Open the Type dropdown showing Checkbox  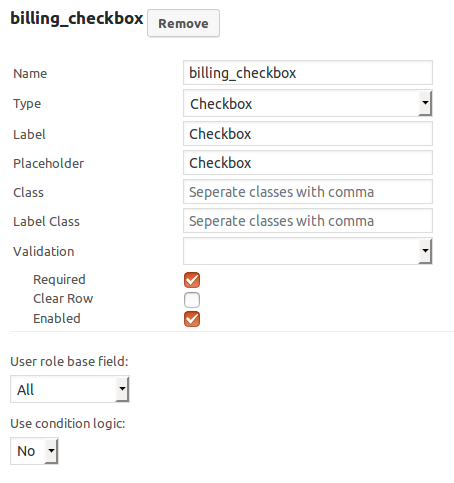pos(308,103)
